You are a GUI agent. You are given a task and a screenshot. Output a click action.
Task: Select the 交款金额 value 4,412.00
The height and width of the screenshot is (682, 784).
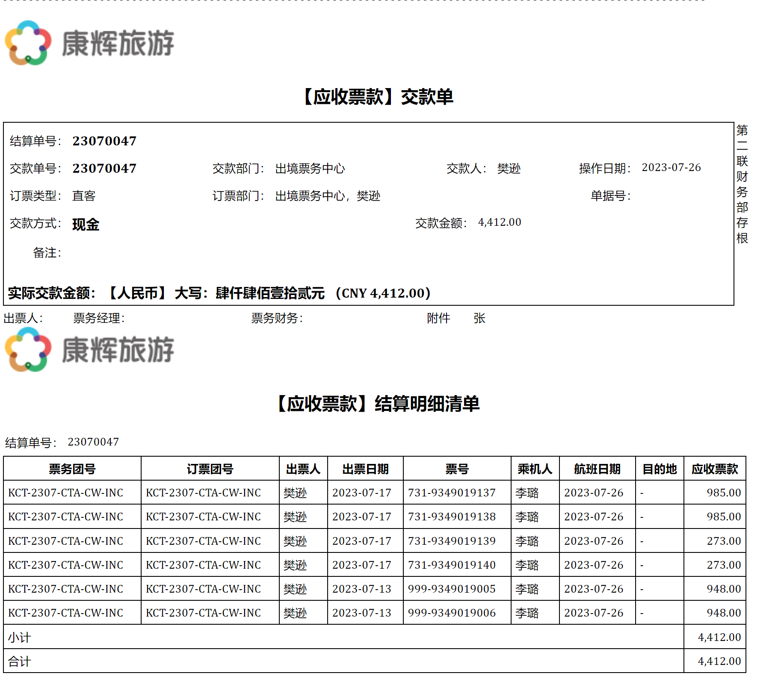(500, 222)
